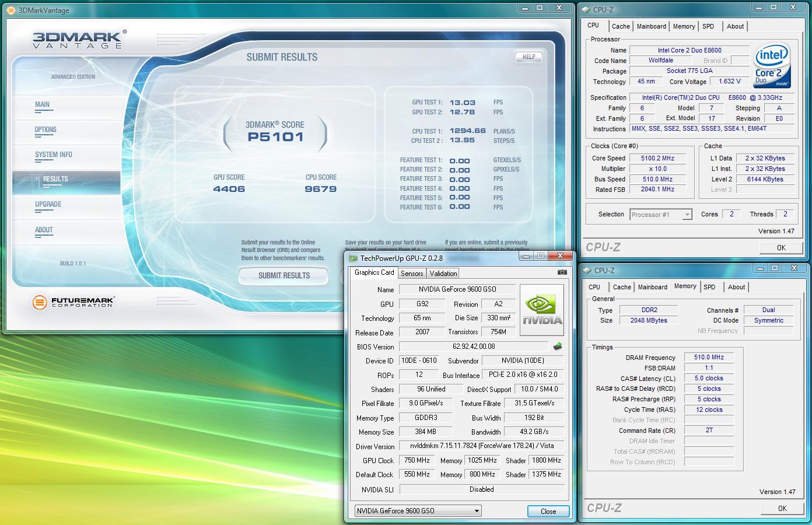812x525 pixels.
Task: Click the Driver Version field in GPU-Z
Action: 482,446
